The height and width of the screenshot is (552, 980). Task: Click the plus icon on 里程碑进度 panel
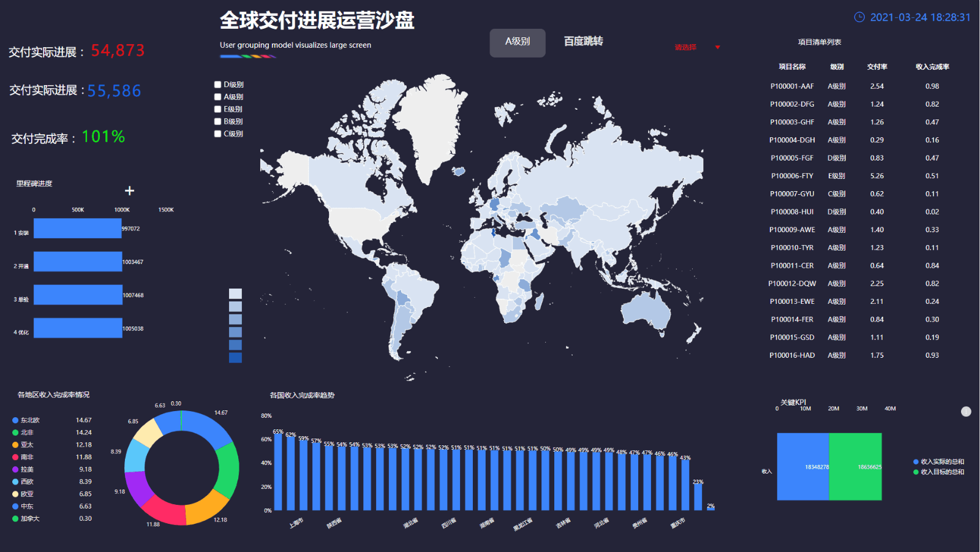coord(129,191)
